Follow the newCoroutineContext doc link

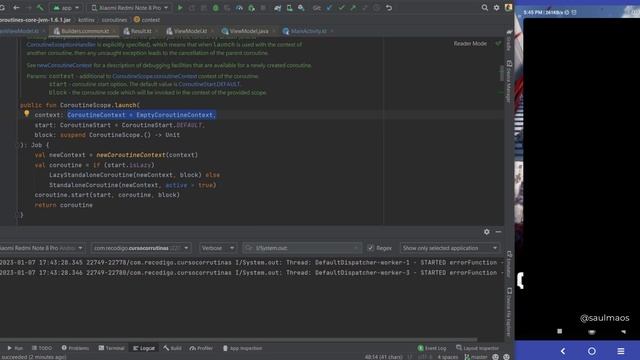point(64,65)
